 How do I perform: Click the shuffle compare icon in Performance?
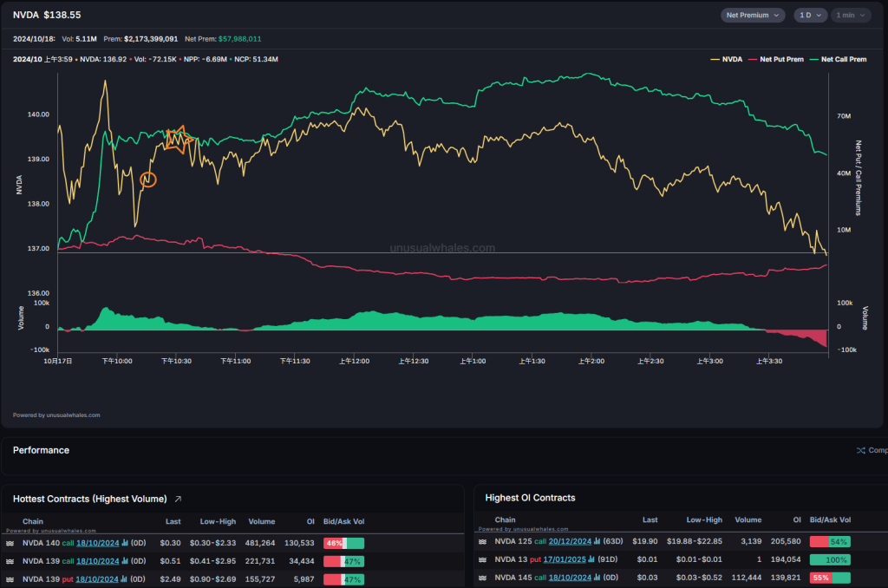(x=860, y=451)
